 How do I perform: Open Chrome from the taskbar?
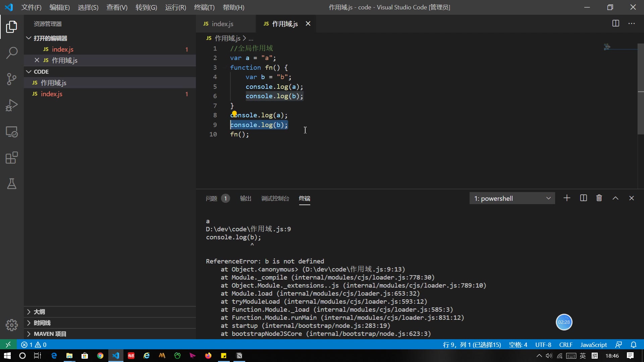100,356
